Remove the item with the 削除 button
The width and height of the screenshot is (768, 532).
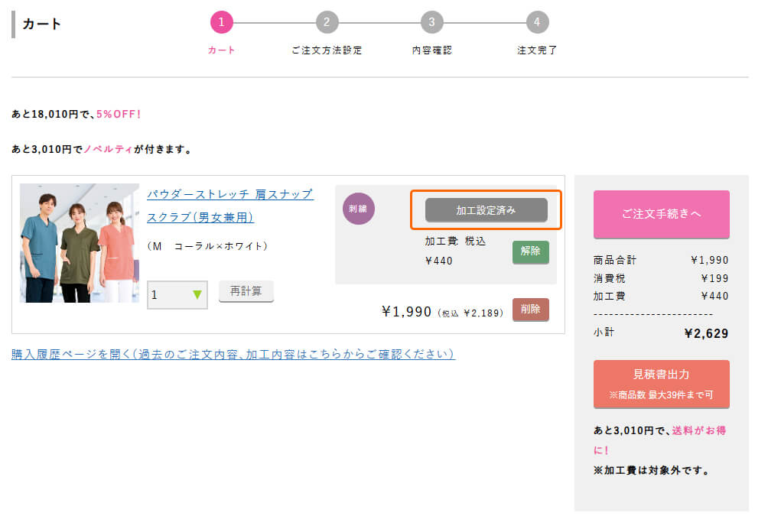(530, 310)
